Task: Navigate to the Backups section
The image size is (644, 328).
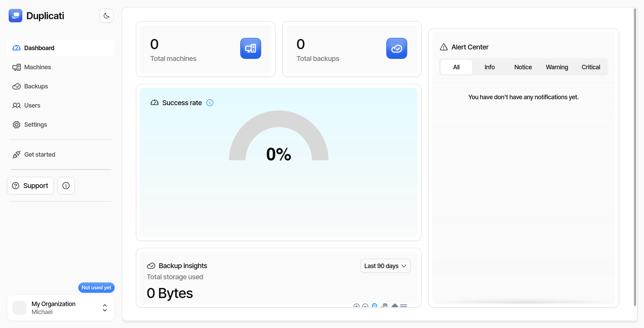Action: pos(36,86)
